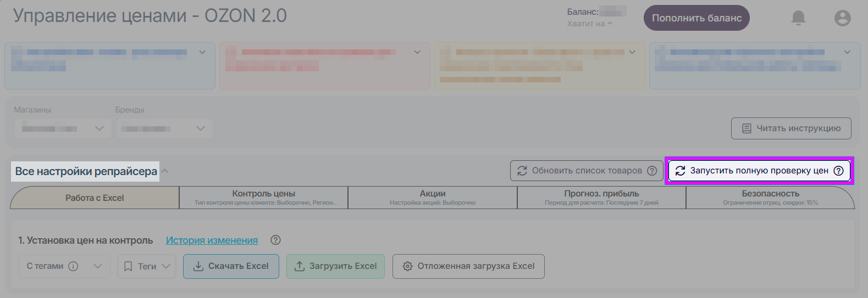Open the Теги dropdown

click(147, 266)
